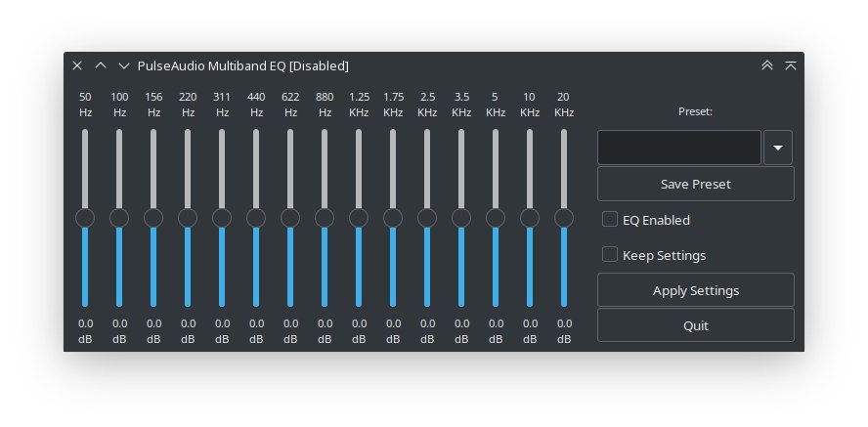Close the window with the X icon
Viewport: 868px width, 427px height.
pos(77,65)
